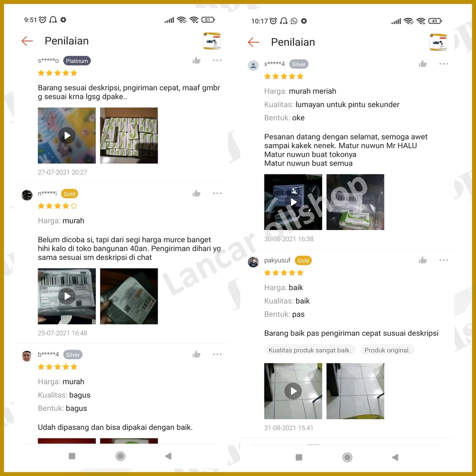The image size is (476, 476).
Task: Like the review by n*****i
Action: coord(197,193)
